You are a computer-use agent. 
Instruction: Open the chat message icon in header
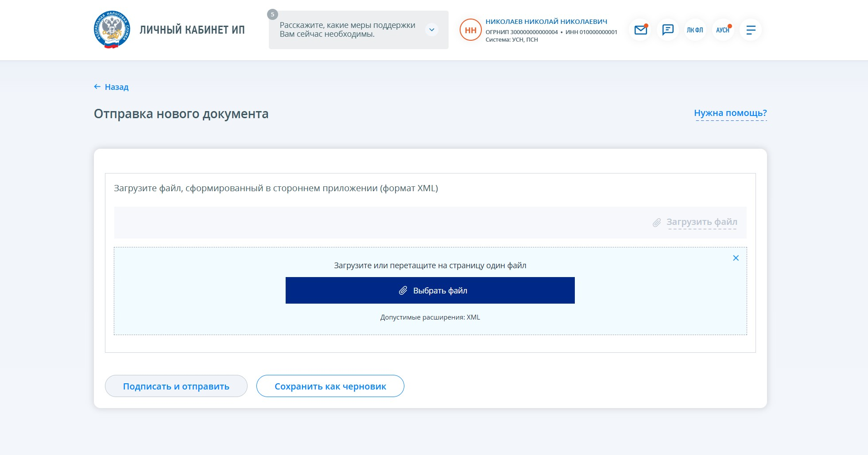[x=668, y=30]
